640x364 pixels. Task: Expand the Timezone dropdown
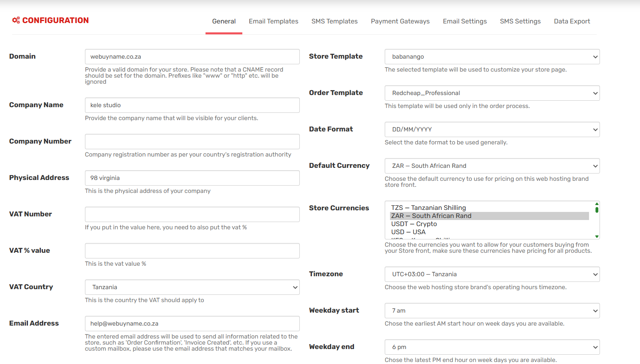point(492,274)
